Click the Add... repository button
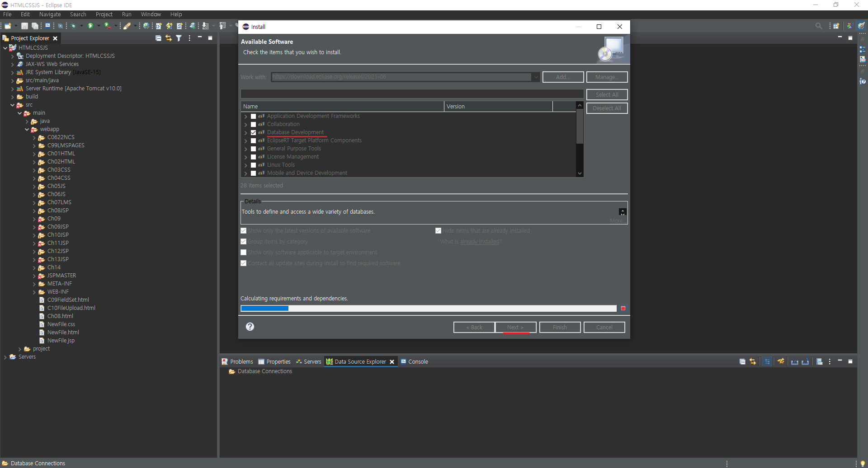868x468 pixels. click(563, 77)
